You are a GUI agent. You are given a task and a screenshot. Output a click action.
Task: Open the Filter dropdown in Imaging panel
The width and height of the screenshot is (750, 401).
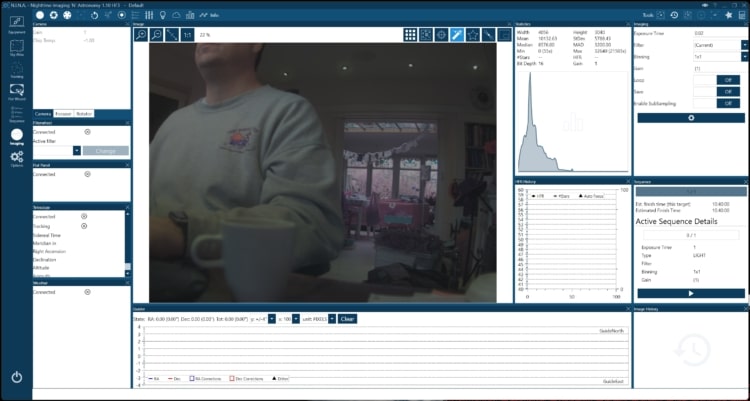[x=744, y=45]
